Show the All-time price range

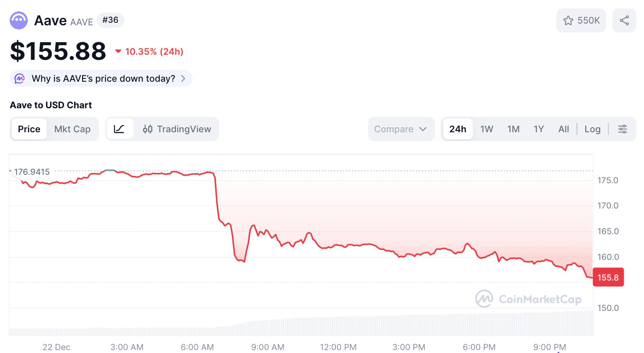563,129
